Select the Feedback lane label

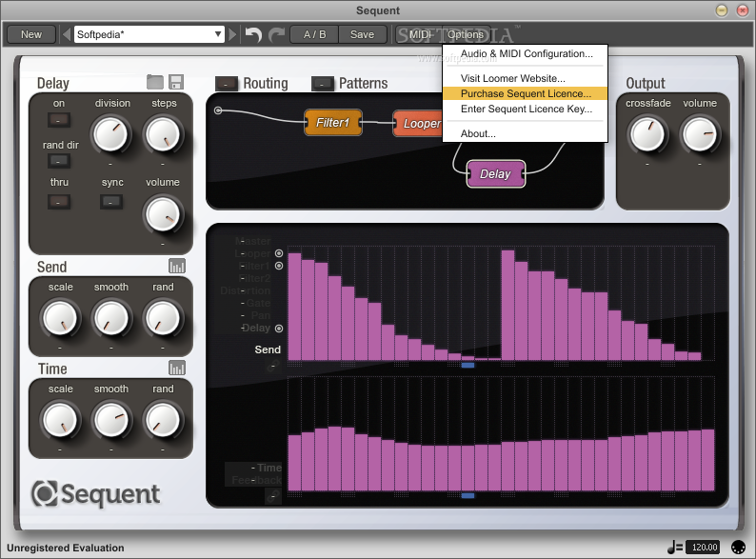[256, 480]
